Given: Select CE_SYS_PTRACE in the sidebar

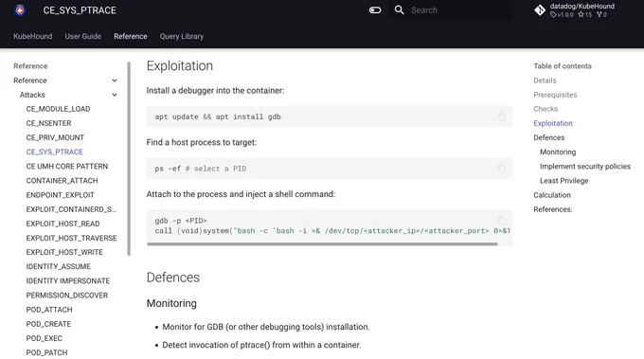Looking at the screenshot, I should click(55, 152).
